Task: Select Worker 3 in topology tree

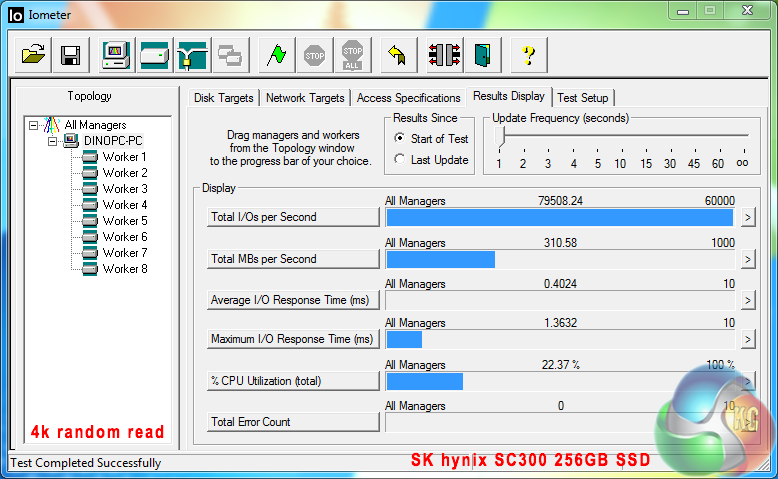Action: (x=125, y=189)
